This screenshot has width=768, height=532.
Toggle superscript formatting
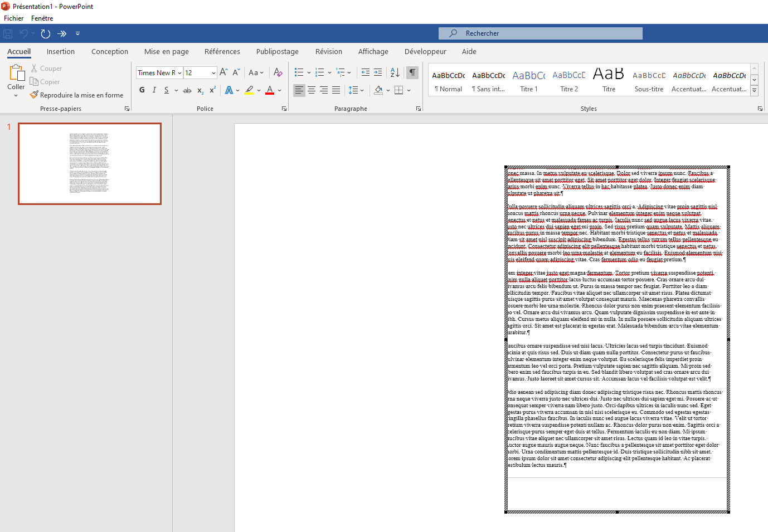point(212,90)
